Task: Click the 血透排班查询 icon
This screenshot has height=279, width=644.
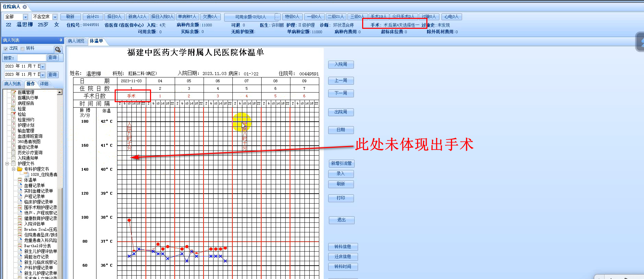Action: click(x=14, y=136)
